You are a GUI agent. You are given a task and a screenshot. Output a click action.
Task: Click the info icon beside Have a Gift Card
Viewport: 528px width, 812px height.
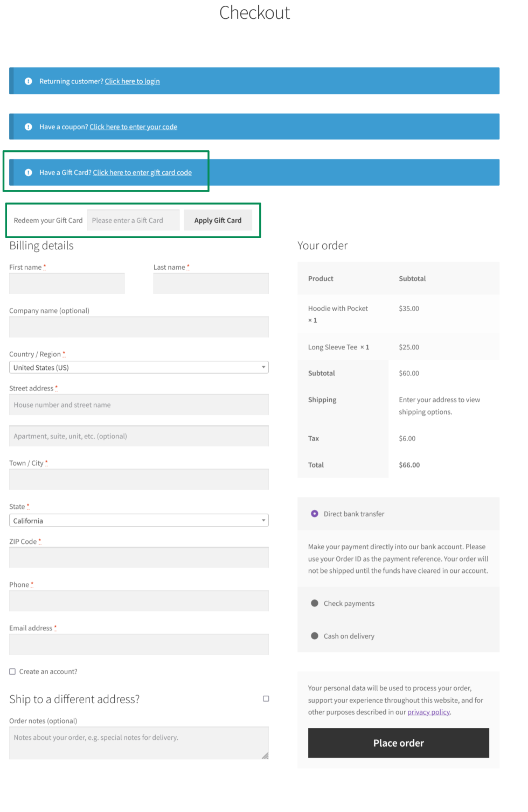tap(29, 173)
